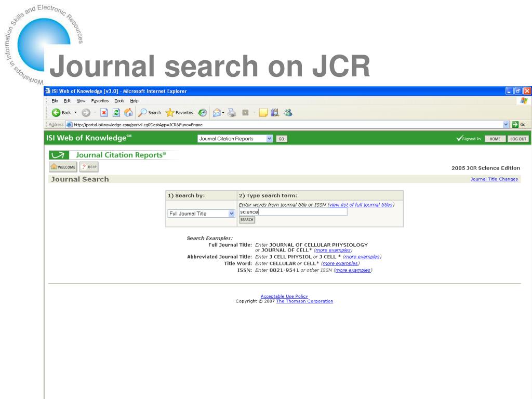Viewport: 532px width, 399px height.
Task: Click the search term field containing science
Action: click(293, 212)
